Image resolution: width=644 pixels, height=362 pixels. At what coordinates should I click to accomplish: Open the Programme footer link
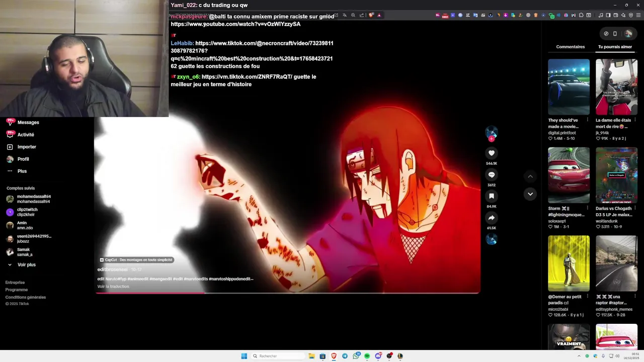tap(17, 290)
